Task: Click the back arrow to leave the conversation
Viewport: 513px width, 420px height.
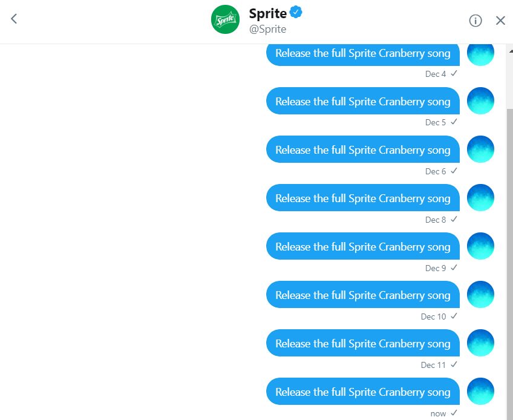Action: point(13,18)
